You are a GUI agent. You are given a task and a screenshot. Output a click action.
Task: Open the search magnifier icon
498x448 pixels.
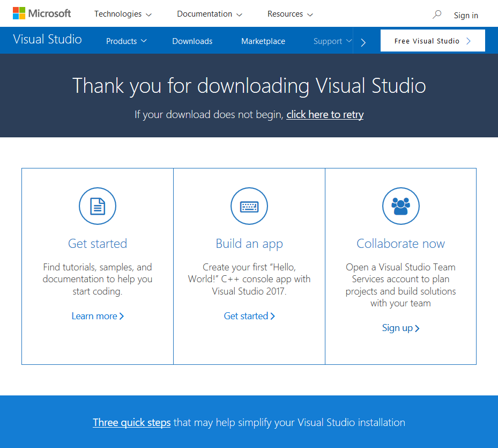pos(437,14)
